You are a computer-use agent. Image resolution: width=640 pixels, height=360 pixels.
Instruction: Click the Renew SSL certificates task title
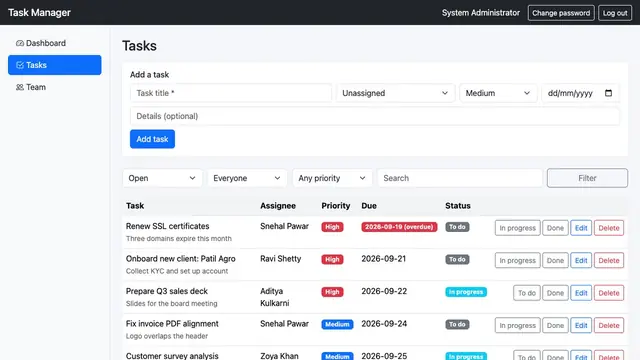click(167, 226)
